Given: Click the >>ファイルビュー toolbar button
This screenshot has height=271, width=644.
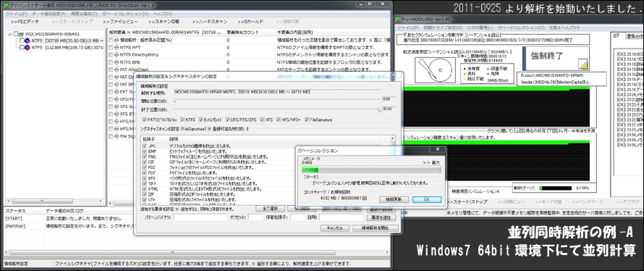Looking at the screenshot, I should click(x=120, y=22).
